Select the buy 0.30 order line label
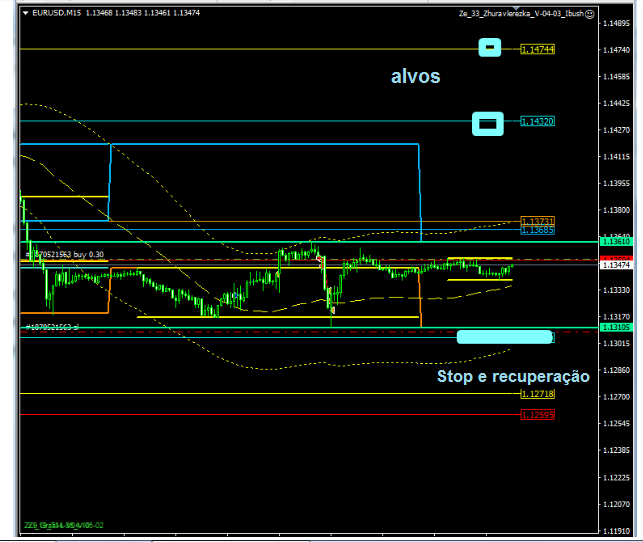 coord(70,255)
